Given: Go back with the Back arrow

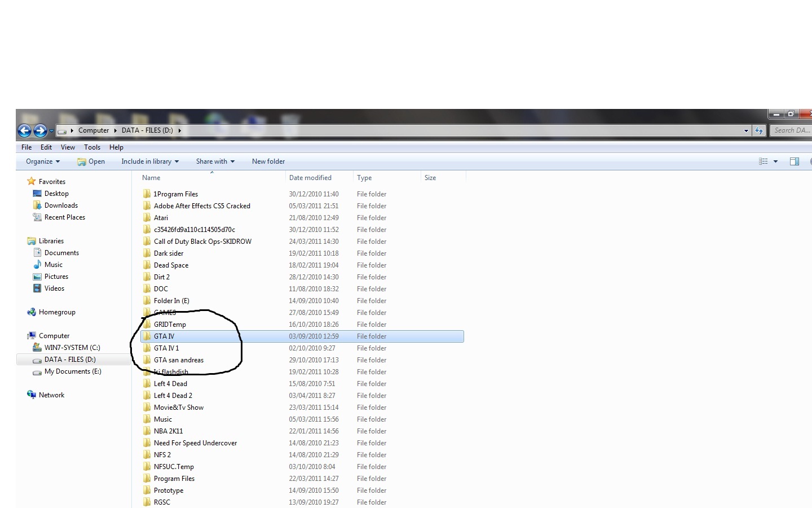Looking at the screenshot, I should point(24,131).
